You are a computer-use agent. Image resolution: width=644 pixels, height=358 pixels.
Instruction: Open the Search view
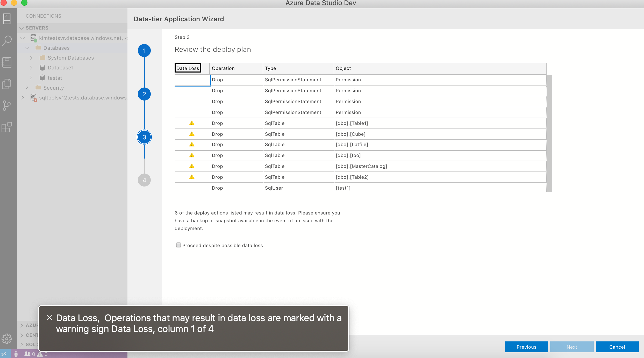[7, 40]
